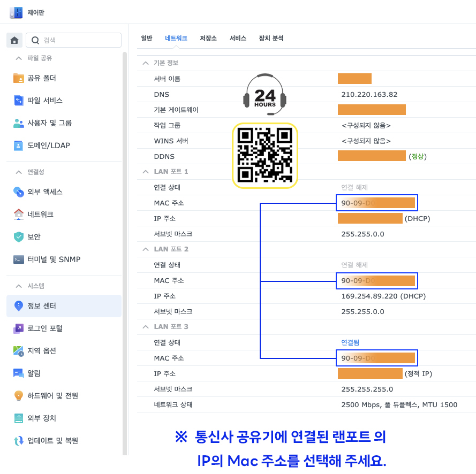This screenshot has height=474, width=476.
Task: Open the 알림 chat icon
Action: click(x=19, y=373)
